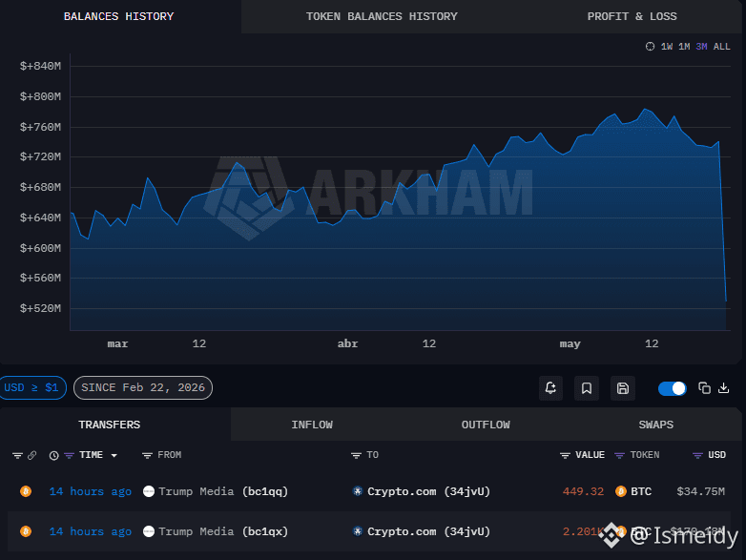Open Trump Media (bc1qx) sender address
The width and height of the screenshot is (746, 560).
click(x=223, y=531)
